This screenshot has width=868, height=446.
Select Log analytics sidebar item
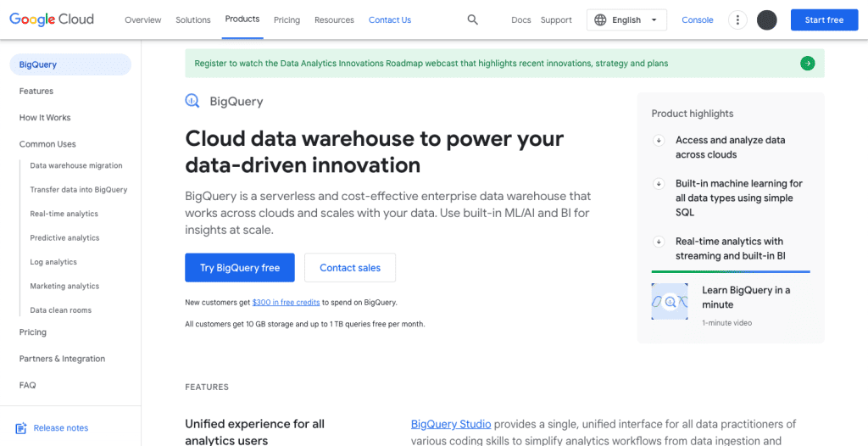[x=53, y=262]
